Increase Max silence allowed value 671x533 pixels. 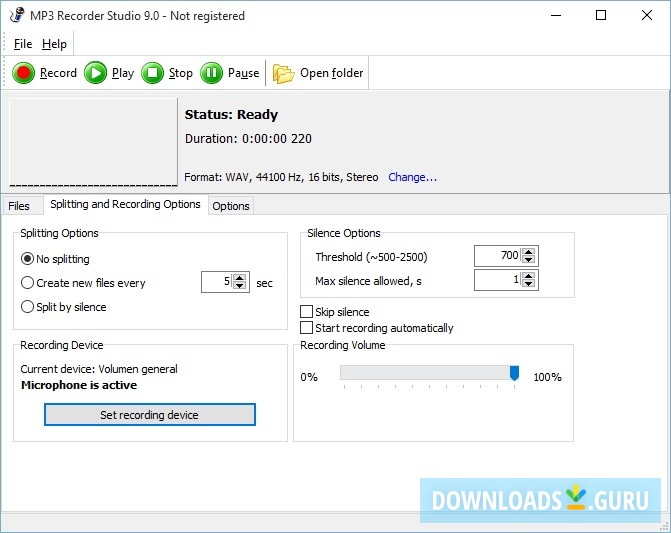pos(528,276)
